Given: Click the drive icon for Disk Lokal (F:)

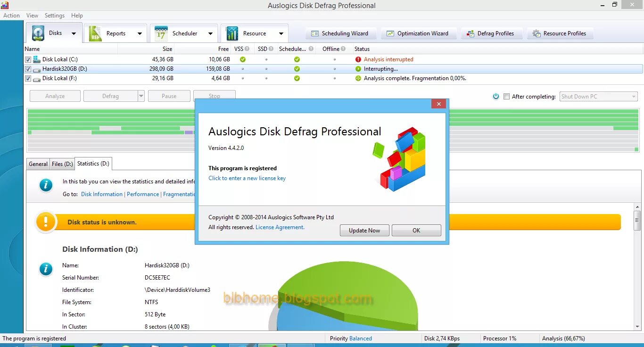Looking at the screenshot, I should [37, 78].
